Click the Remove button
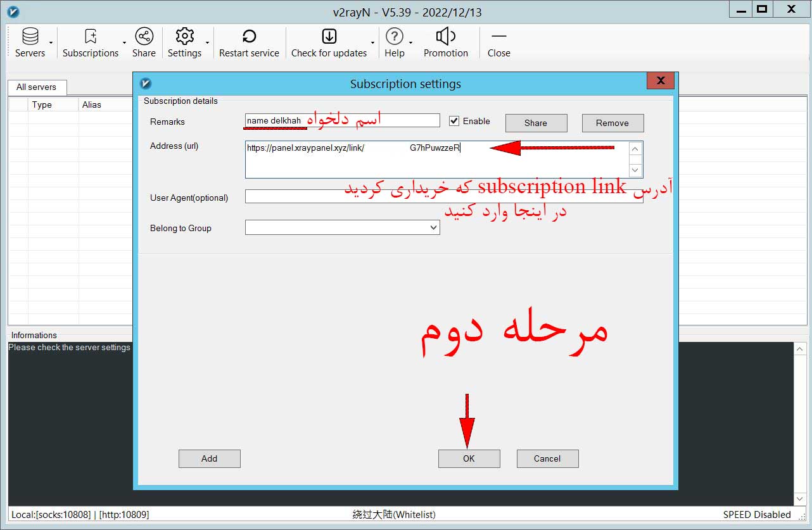 612,123
